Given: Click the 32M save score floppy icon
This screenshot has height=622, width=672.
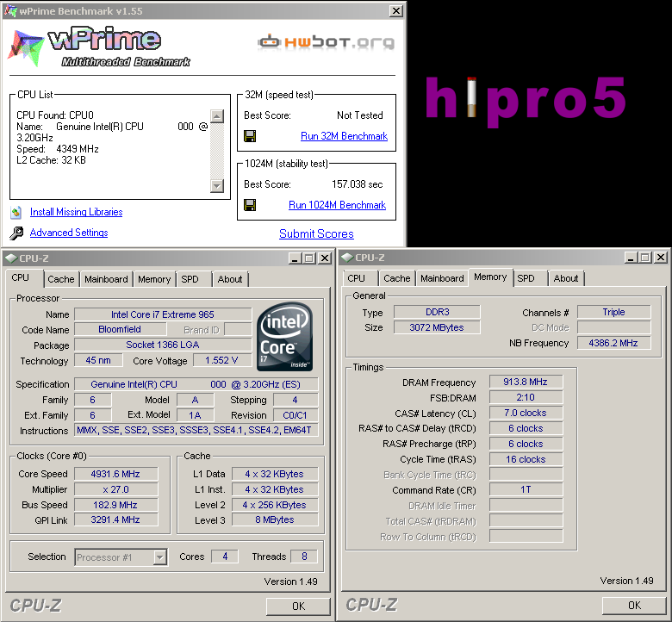Looking at the screenshot, I should coord(250,136).
